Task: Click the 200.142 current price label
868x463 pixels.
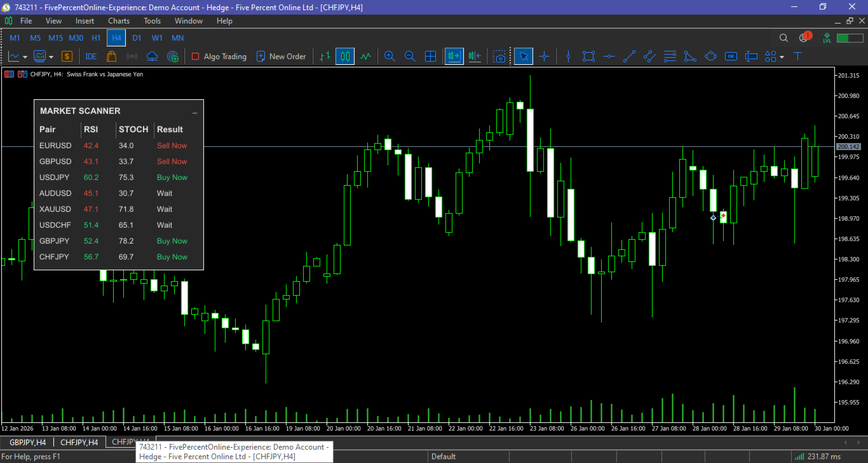Action: (x=848, y=147)
